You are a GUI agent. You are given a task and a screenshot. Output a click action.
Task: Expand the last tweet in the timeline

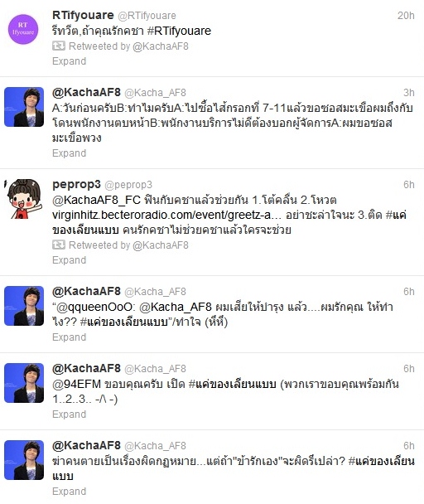pyautogui.click(x=69, y=492)
